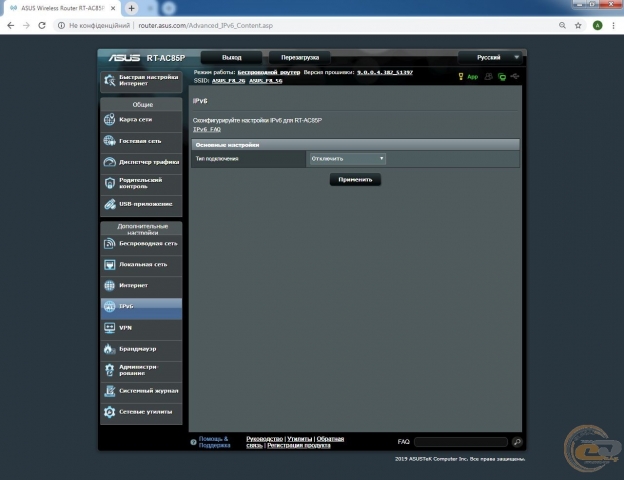Open the VPN settings page

[140, 327]
